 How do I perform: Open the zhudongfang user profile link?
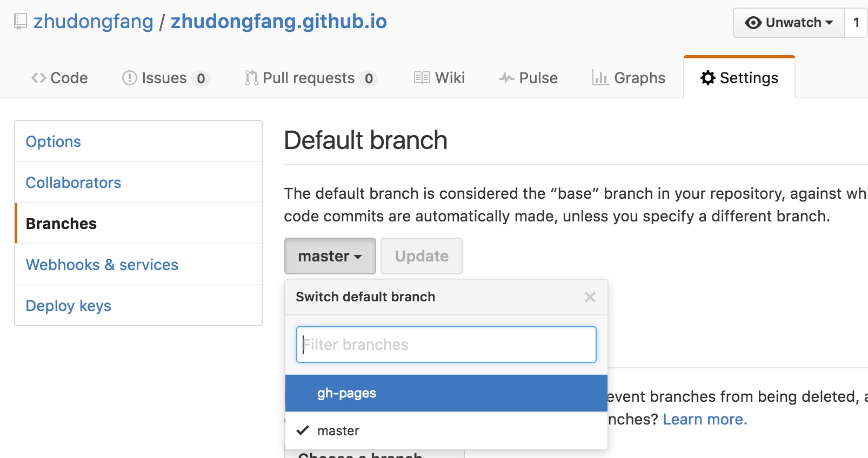coord(94,22)
